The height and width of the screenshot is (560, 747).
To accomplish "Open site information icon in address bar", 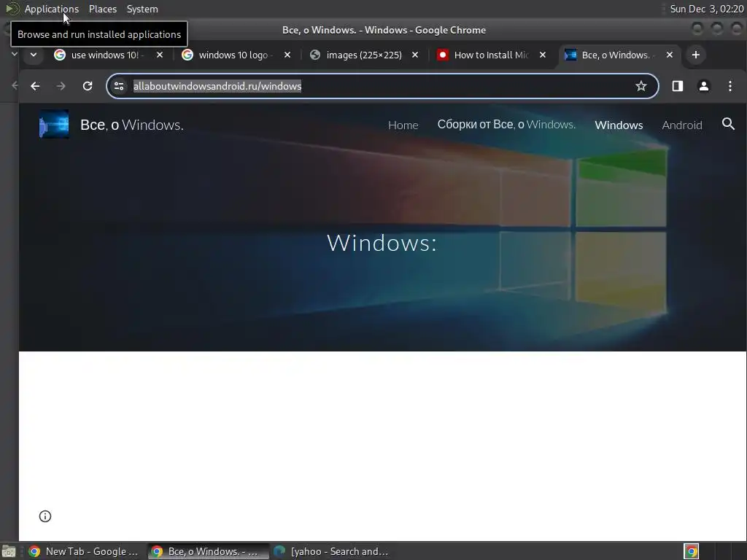I will [119, 86].
